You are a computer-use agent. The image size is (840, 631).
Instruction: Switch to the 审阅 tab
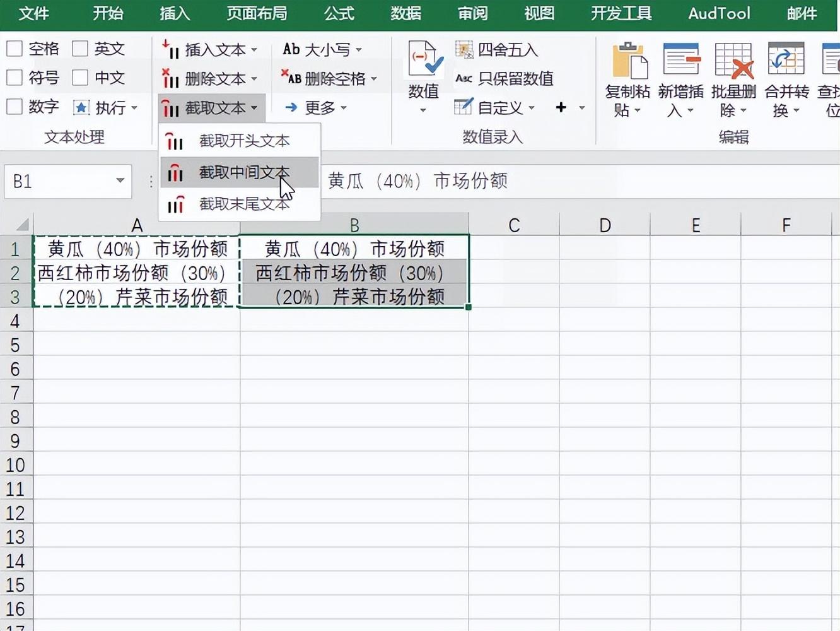[x=472, y=13]
